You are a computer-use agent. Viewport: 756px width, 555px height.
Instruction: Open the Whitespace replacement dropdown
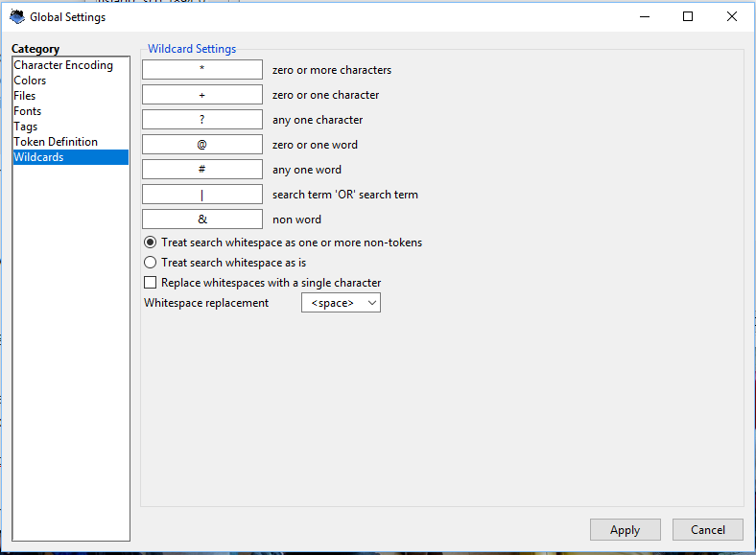pyautogui.click(x=341, y=303)
